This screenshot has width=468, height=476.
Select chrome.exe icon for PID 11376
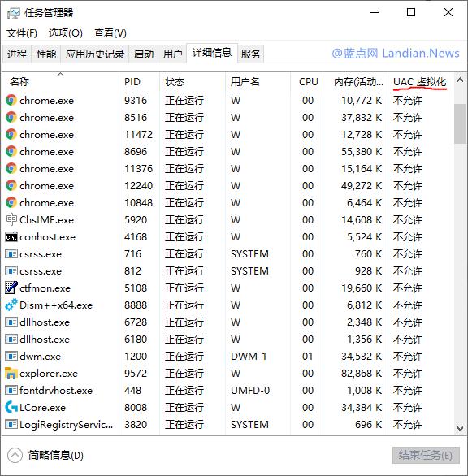click(x=11, y=168)
